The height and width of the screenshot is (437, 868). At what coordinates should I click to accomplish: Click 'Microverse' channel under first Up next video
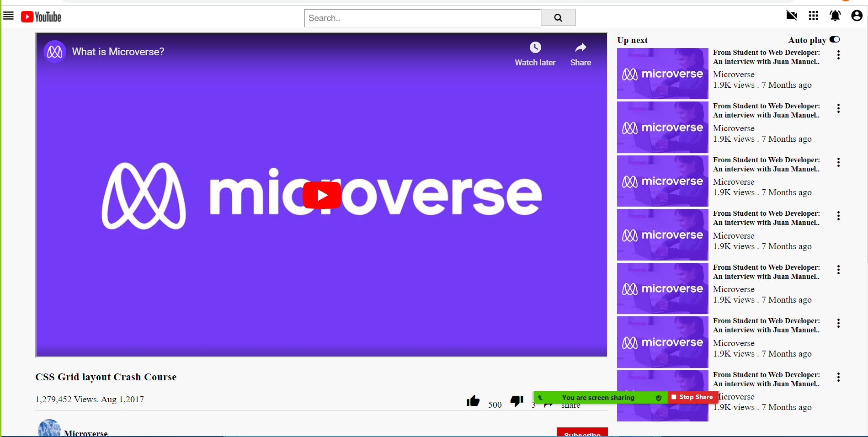(x=734, y=75)
